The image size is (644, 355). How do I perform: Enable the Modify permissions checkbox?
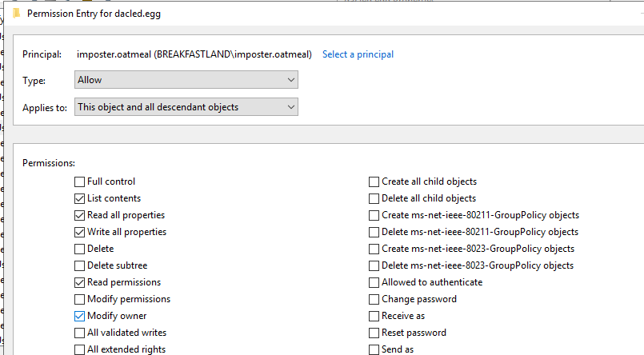pos(79,299)
